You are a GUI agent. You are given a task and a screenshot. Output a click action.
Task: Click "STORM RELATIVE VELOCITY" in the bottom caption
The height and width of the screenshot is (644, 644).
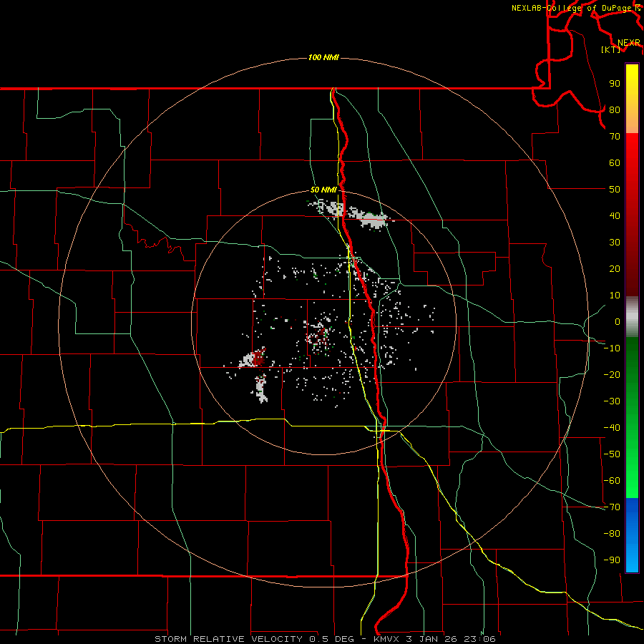(x=228, y=639)
